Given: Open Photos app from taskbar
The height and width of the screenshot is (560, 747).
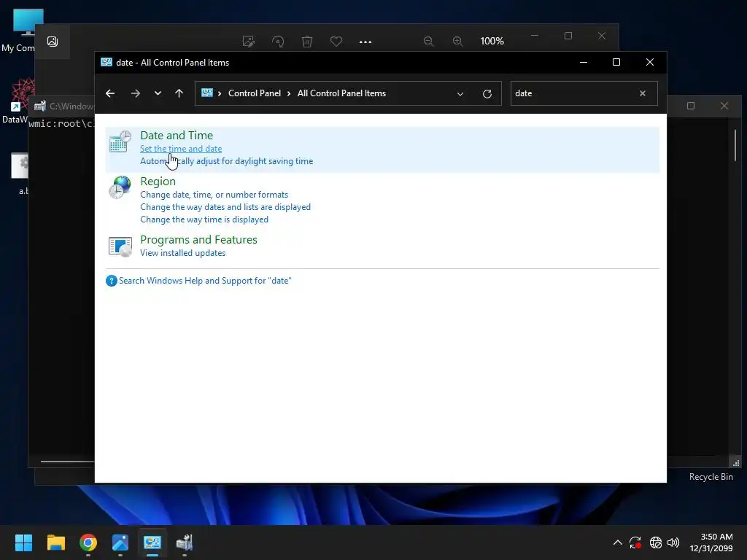Looking at the screenshot, I should coord(120,542).
